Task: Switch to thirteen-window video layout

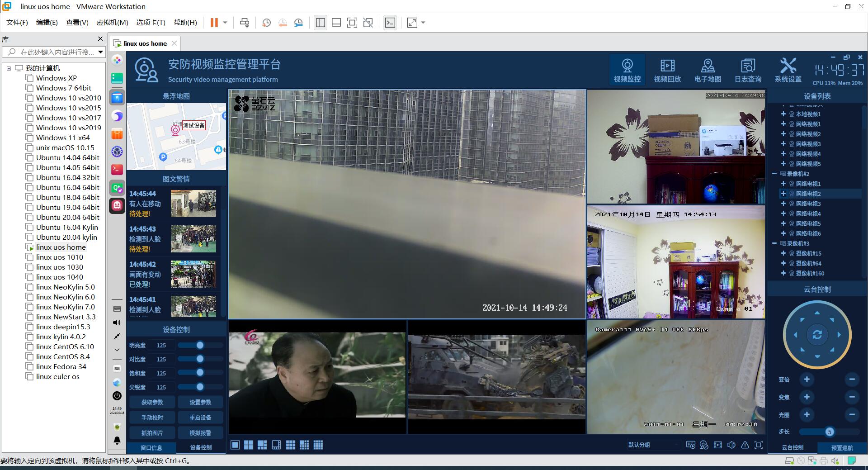Action: [304, 445]
